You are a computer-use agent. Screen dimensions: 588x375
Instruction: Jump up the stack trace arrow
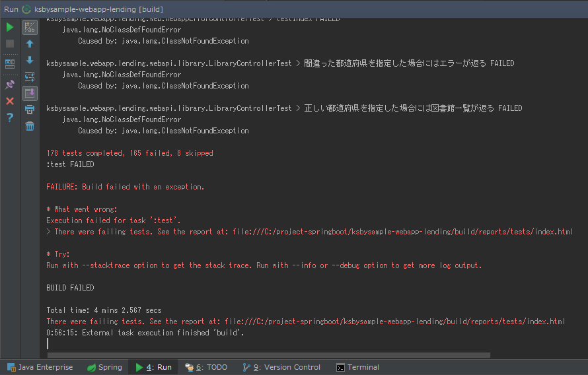pos(30,44)
